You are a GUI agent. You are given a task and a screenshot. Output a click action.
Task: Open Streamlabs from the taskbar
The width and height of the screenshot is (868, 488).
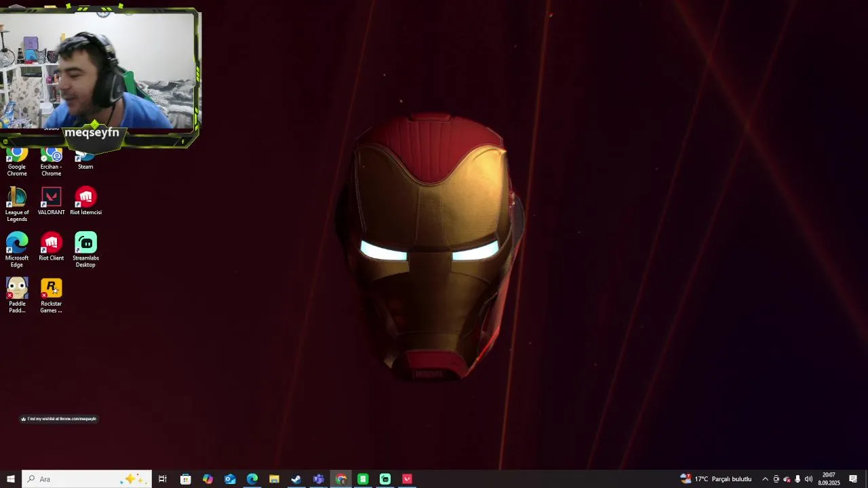tap(385, 479)
